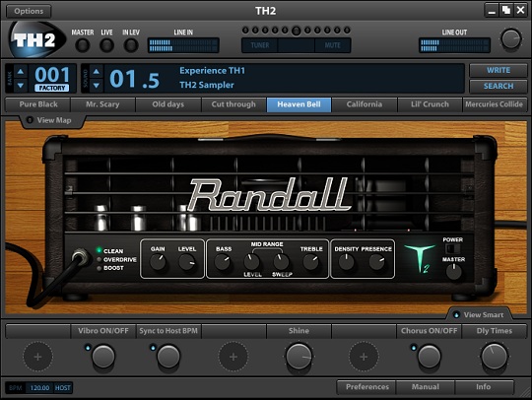Decrease bank number with down arrow
Viewport: 532px width, 400px height.
21,85
